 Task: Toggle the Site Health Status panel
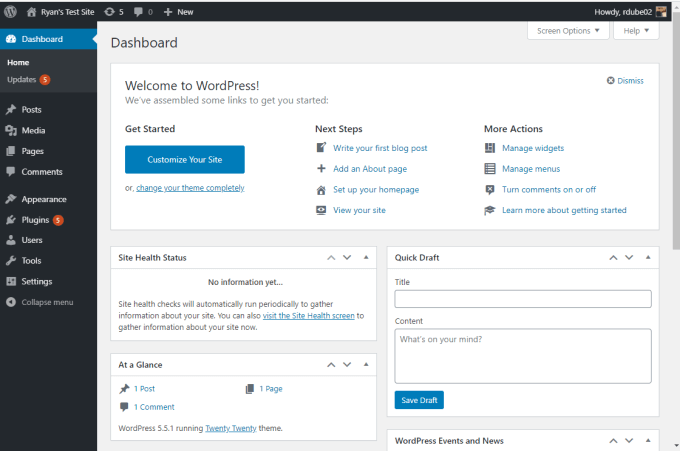coord(365,257)
